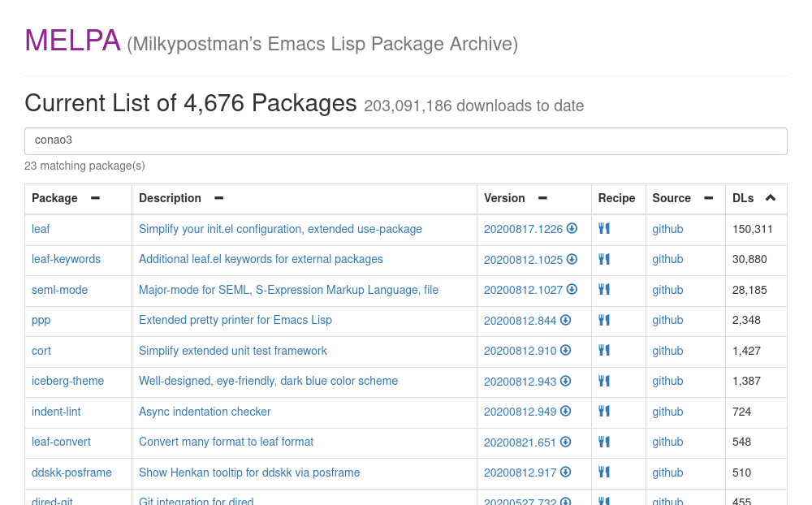Click recipe icon for iceberg-theme
This screenshot has height=505, width=812.
tap(603, 381)
